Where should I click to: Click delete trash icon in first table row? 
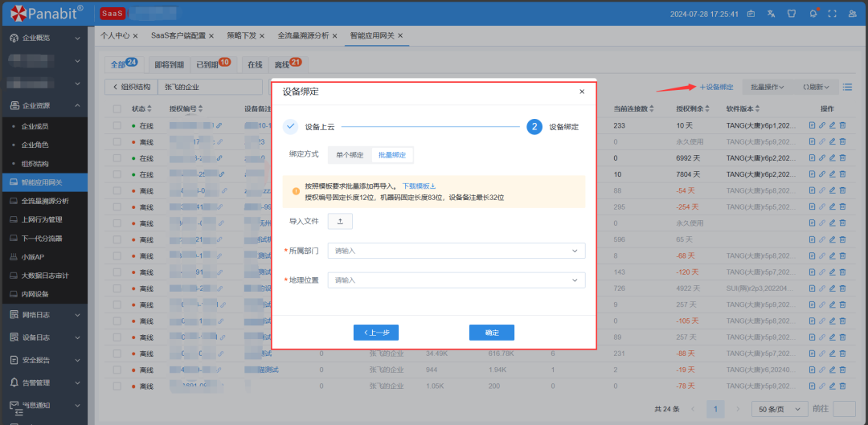pos(843,125)
